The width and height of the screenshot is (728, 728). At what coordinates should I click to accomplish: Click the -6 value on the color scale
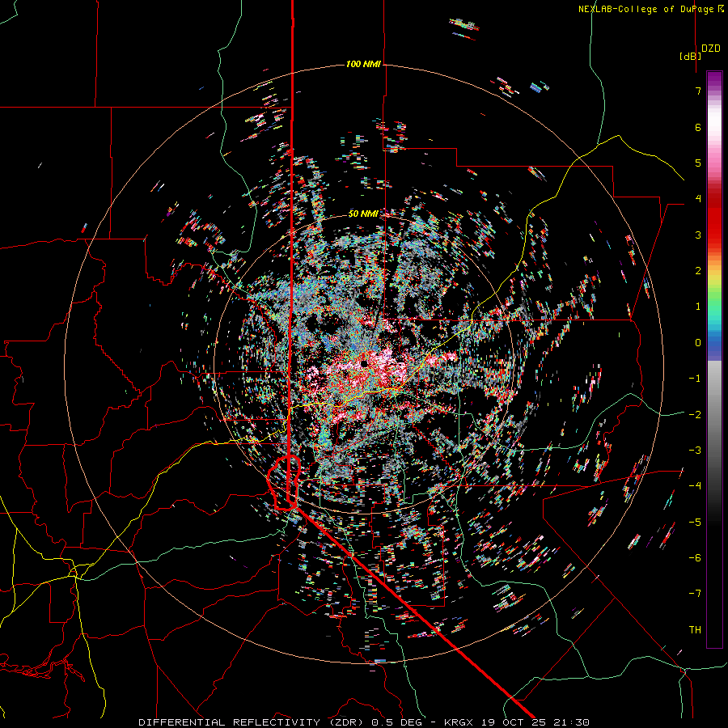pyautogui.click(x=695, y=558)
